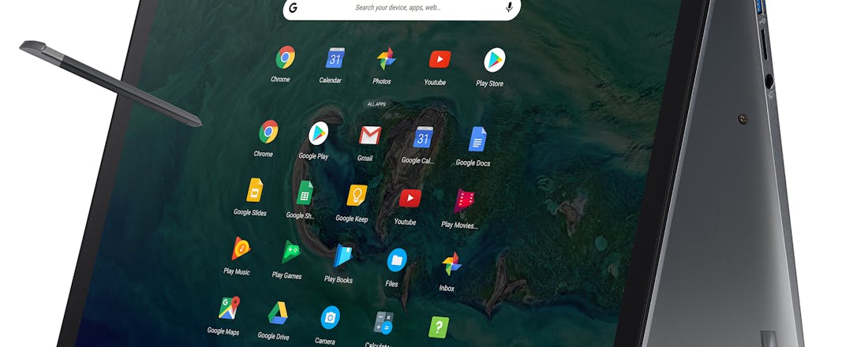Screen dimensions: 868x347
Task: Click the microphone voice search icon
Action: [x=509, y=8]
